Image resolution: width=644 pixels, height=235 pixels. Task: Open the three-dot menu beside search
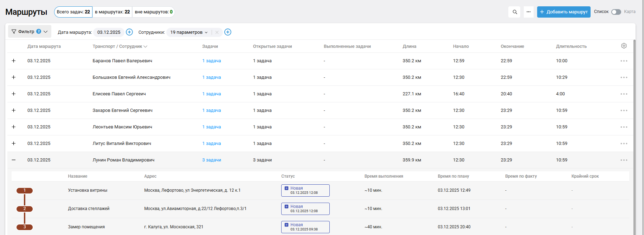pos(528,12)
